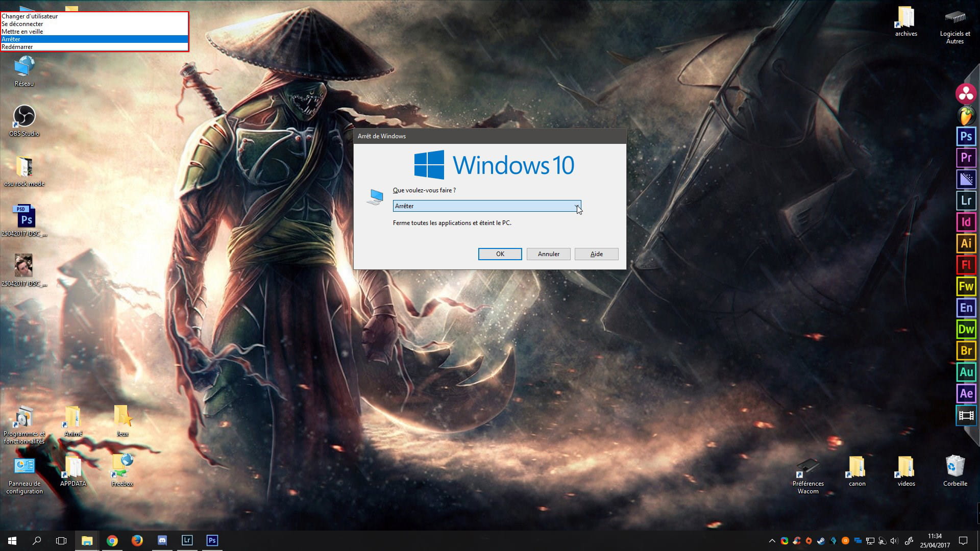Screen dimensions: 980x551
Task: Select the Préférences Wacom shortcut
Action: tap(808, 476)
